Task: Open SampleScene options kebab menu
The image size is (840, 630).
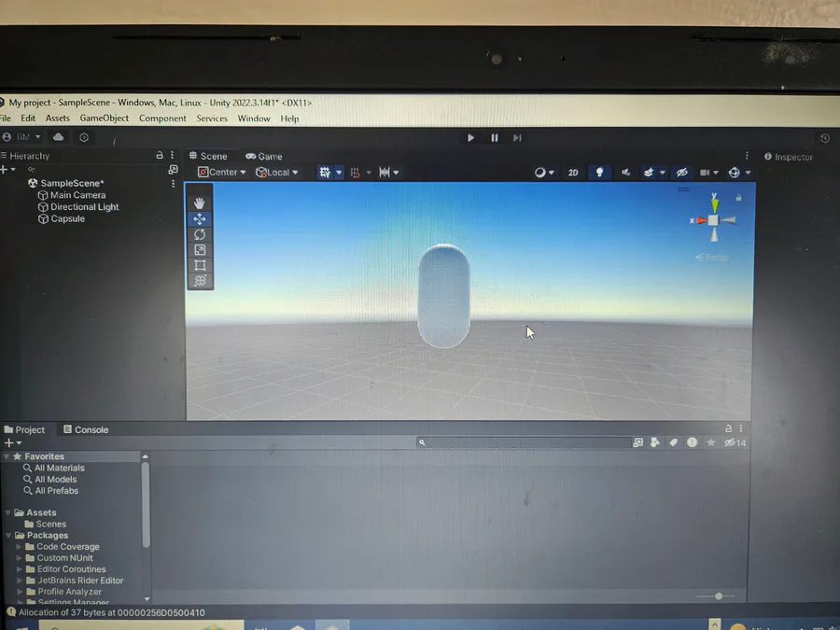Action: pos(173,184)
